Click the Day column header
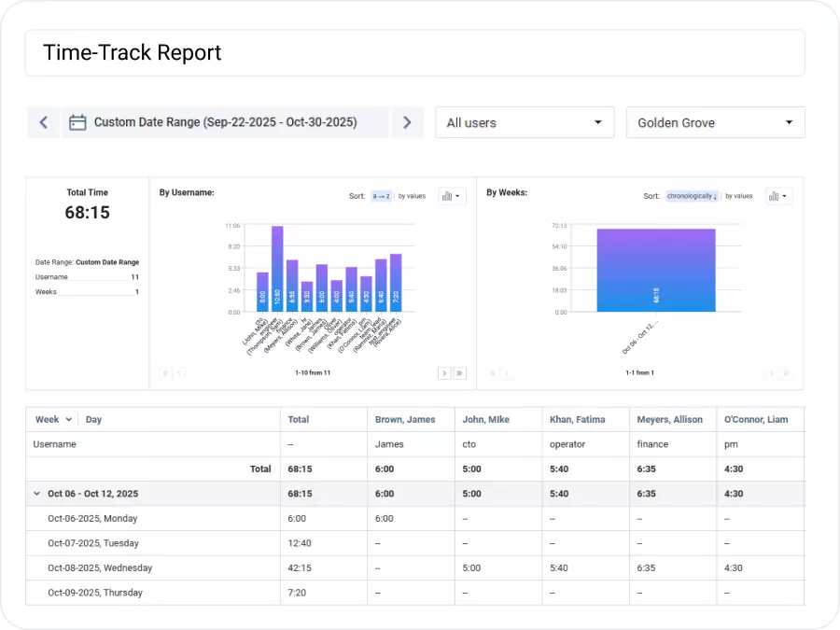 tap(93, 420)
